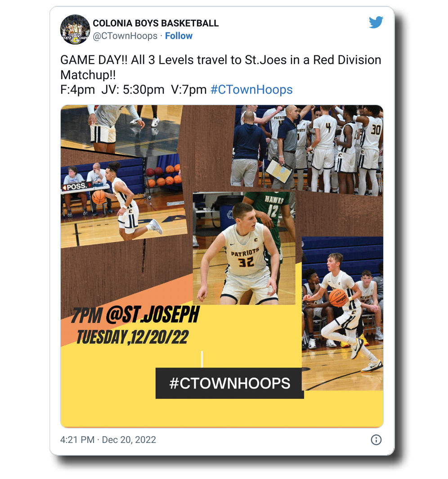
Task: Click the 4:21 PM Dec 20, 2022 timestamp
Action: click(x=108, y=439)
